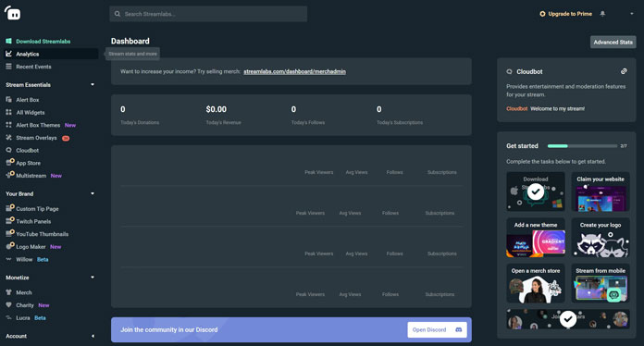The image size is (644, 346).
Task: Click the Custom Tip Page icon
Action: (10, 208)
